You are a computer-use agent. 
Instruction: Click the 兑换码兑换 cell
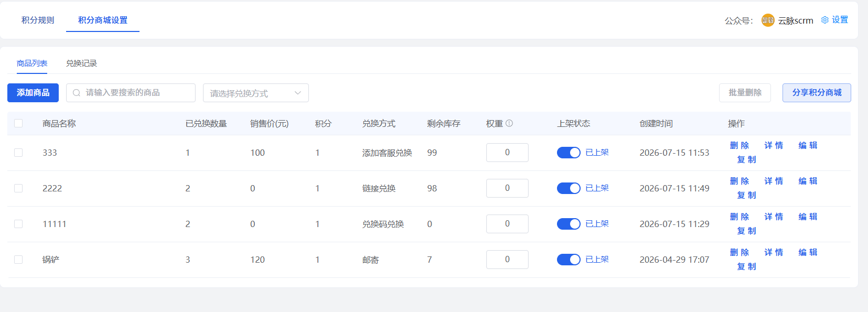coord(383,224)
